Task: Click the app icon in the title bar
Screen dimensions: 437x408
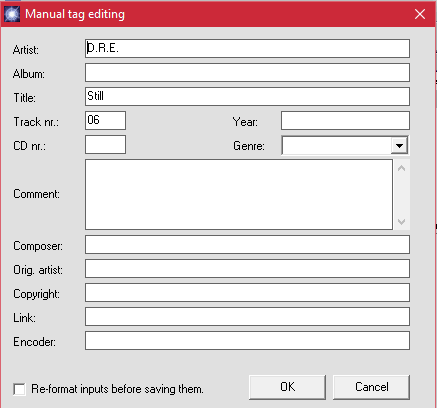Action: [x=12, y=14]
